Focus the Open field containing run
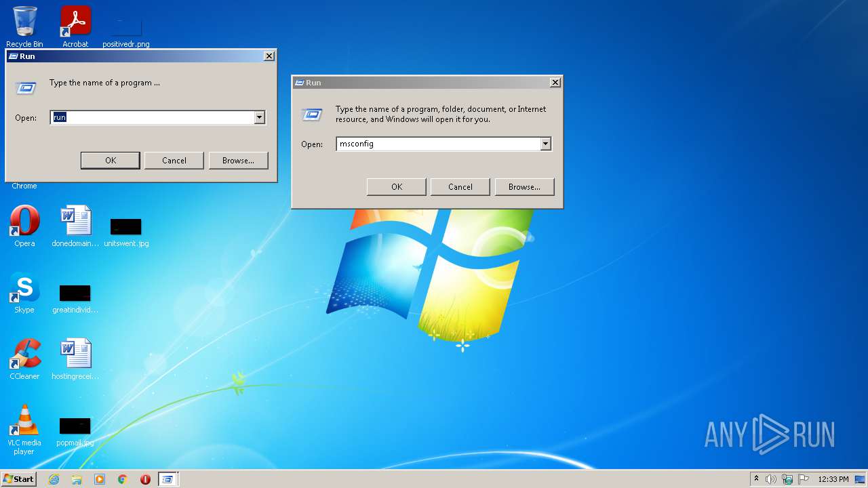The width and height of the screenshot is (868, 488). 152,117
